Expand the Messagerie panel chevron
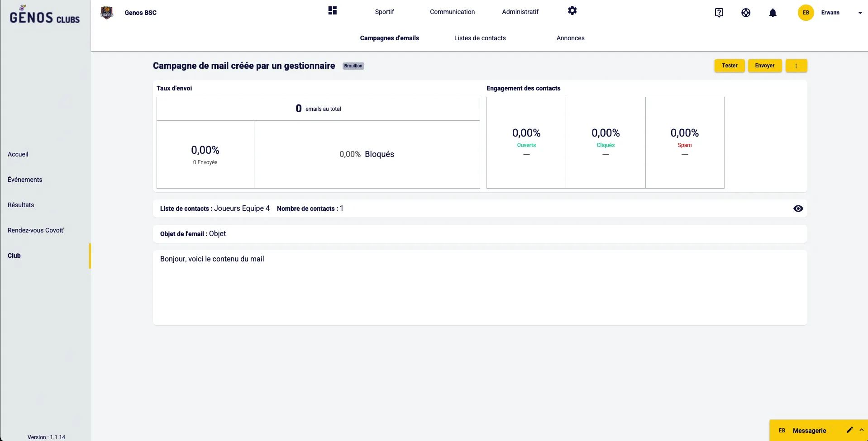This screenshot has height=441, width=868. coord(861,430)
